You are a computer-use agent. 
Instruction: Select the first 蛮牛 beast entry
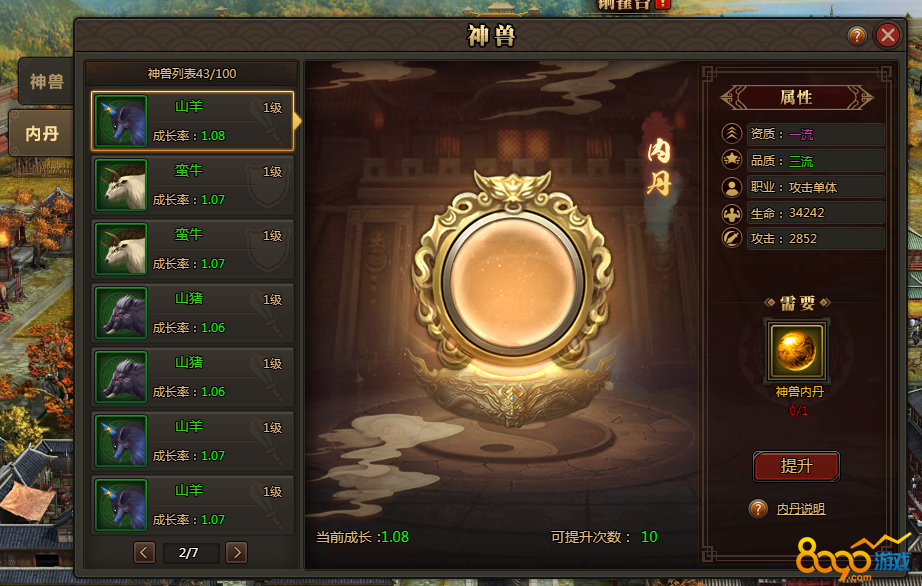point(192,185)
